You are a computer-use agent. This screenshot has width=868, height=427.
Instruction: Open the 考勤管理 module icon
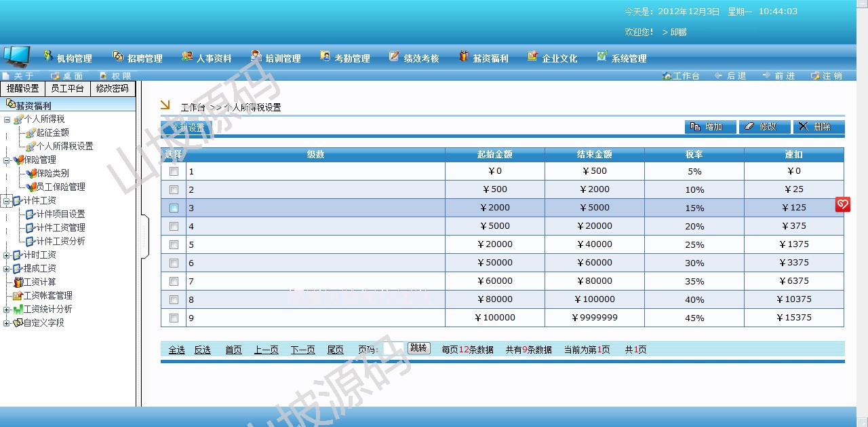[x=325, y=56]
